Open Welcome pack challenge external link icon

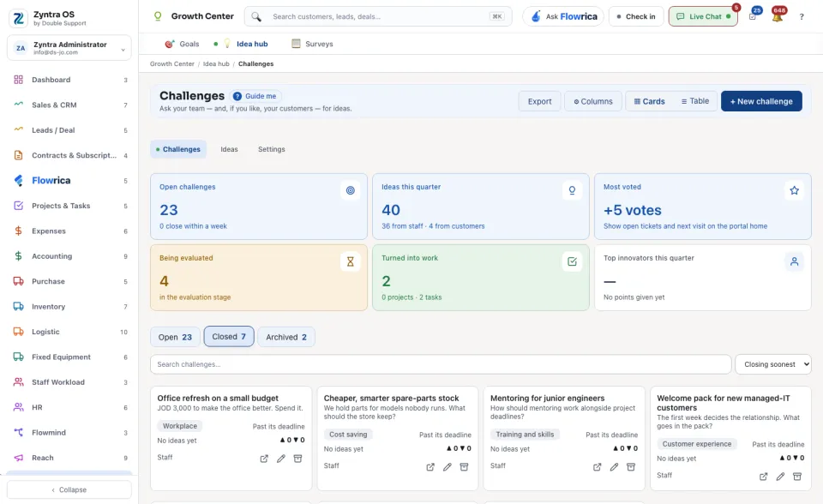(763, 477)
